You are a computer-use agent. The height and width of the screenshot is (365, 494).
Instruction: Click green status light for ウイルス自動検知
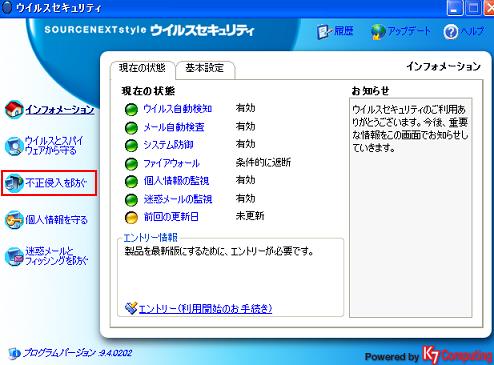pyautogui.click(x=131, y=109)
